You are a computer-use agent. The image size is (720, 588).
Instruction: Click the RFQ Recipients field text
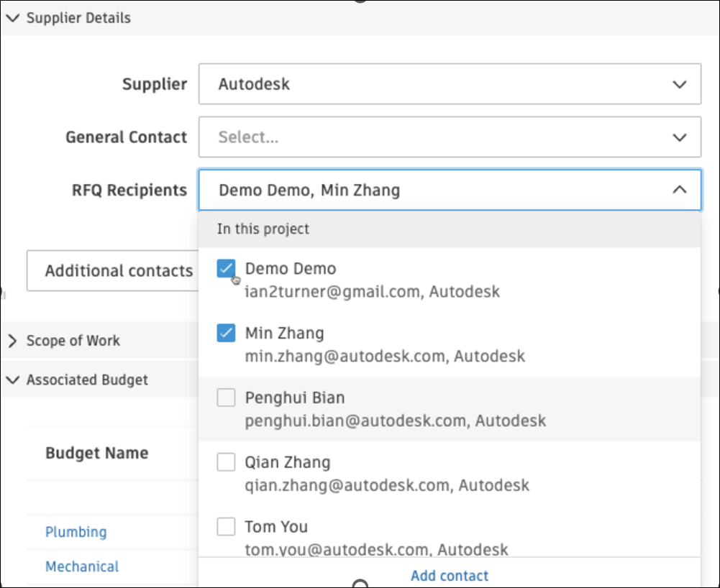[309, 190]
